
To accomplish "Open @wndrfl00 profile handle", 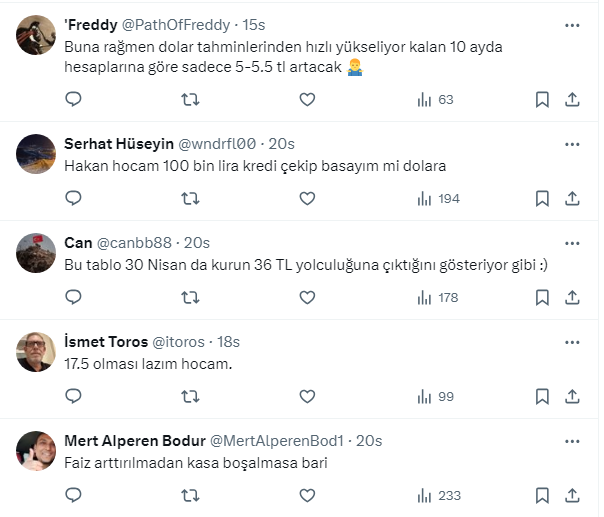I will coord(217,143).
